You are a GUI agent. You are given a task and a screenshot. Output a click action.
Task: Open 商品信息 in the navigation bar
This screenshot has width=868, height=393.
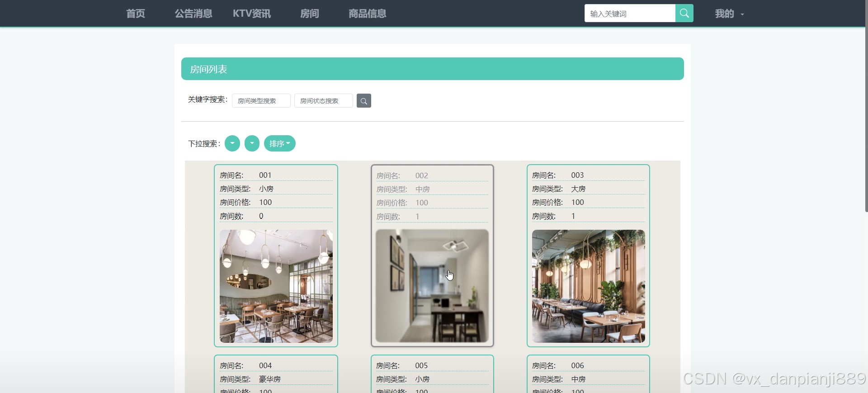368,14
